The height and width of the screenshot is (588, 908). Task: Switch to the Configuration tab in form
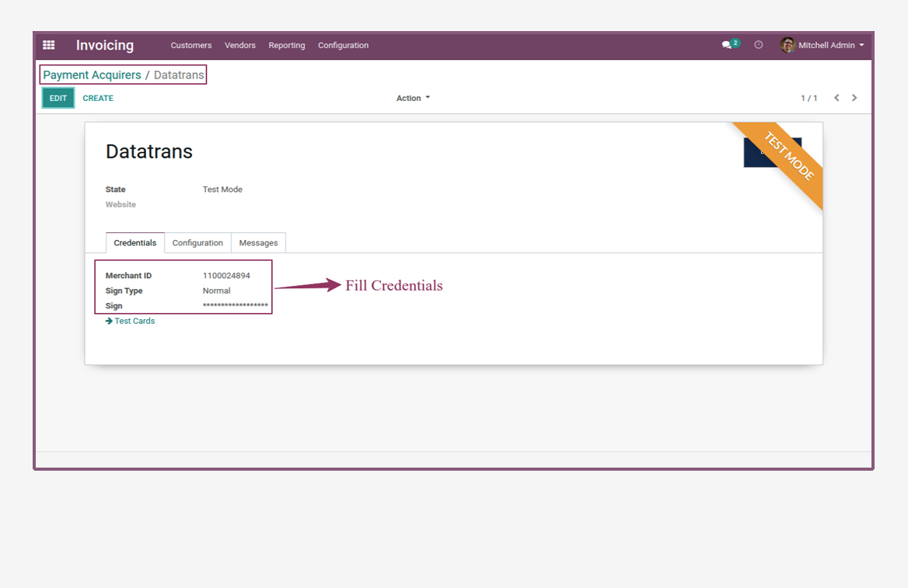tap(197, 243)
